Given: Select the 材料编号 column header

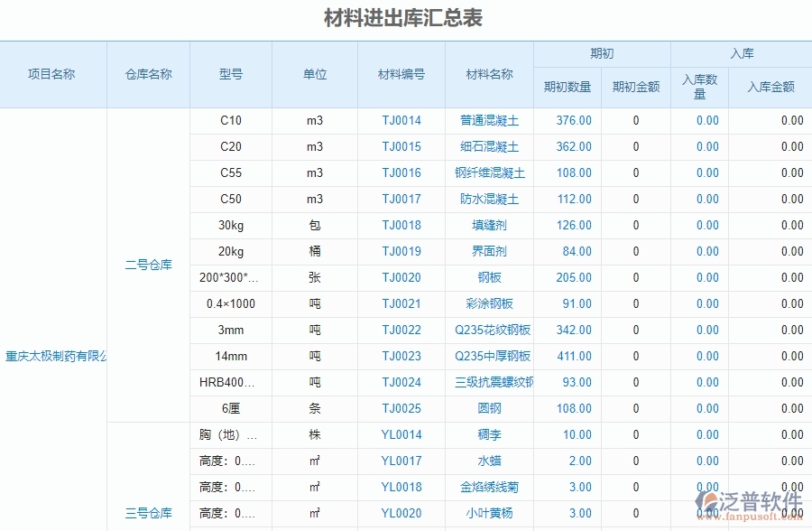Looking at the screenshot, I should [x=401, y=75].
